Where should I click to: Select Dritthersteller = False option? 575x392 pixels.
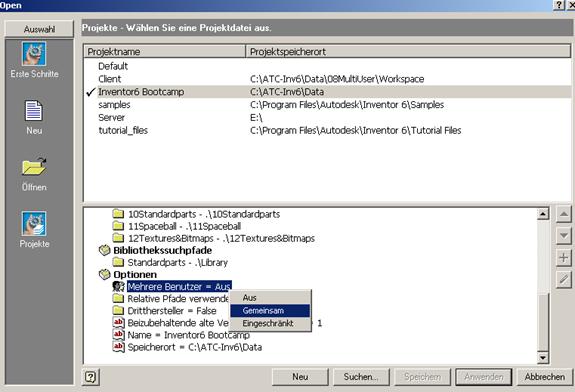pyautogui.click(x=172, y=311)
